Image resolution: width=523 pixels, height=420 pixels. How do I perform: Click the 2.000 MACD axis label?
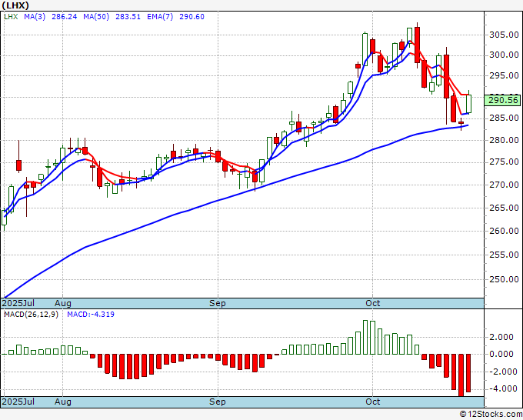point(501,337)
